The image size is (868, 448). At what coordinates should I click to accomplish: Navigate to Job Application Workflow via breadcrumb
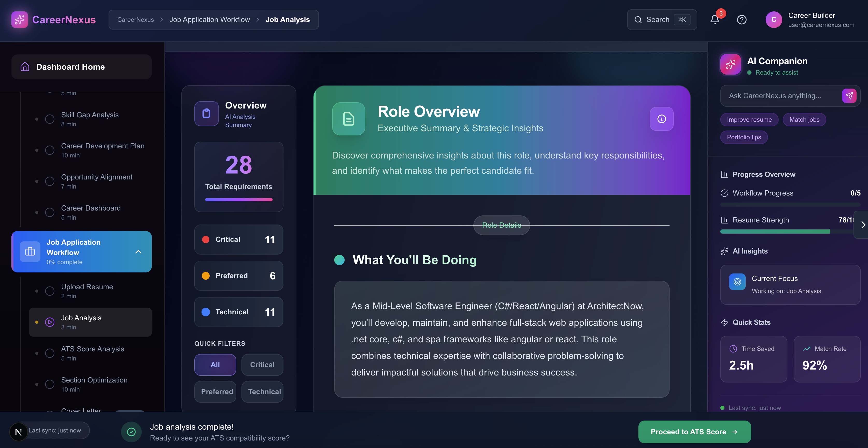210,19
